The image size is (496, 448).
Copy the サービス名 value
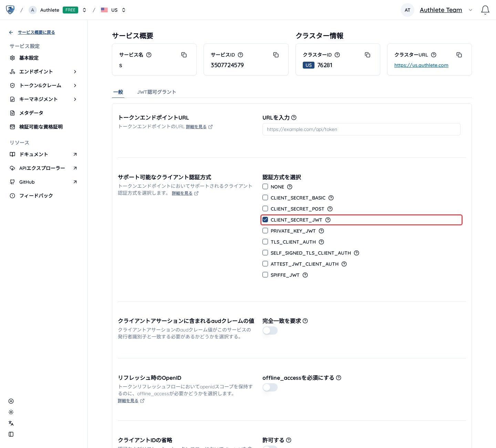point(184,55)
